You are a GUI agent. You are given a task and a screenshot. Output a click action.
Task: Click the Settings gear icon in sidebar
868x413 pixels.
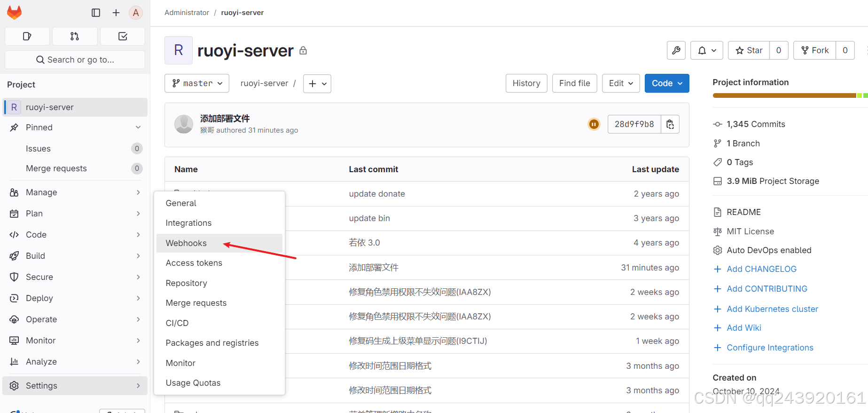14,386
